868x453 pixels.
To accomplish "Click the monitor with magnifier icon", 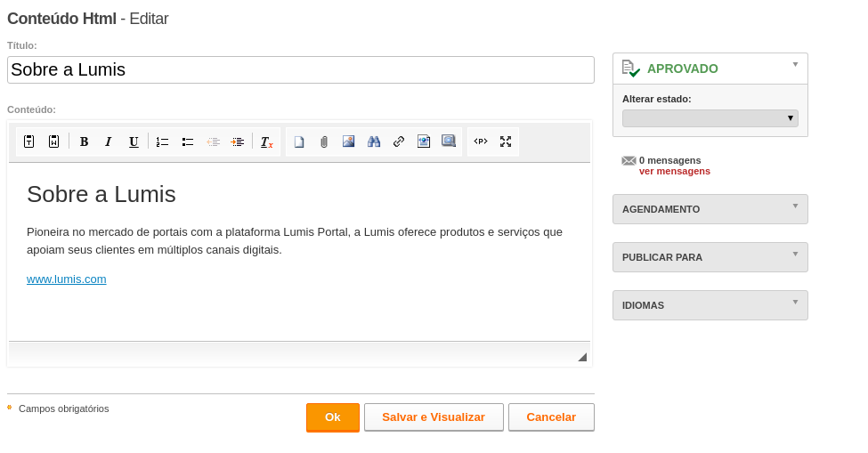I will tap(449, 142).
